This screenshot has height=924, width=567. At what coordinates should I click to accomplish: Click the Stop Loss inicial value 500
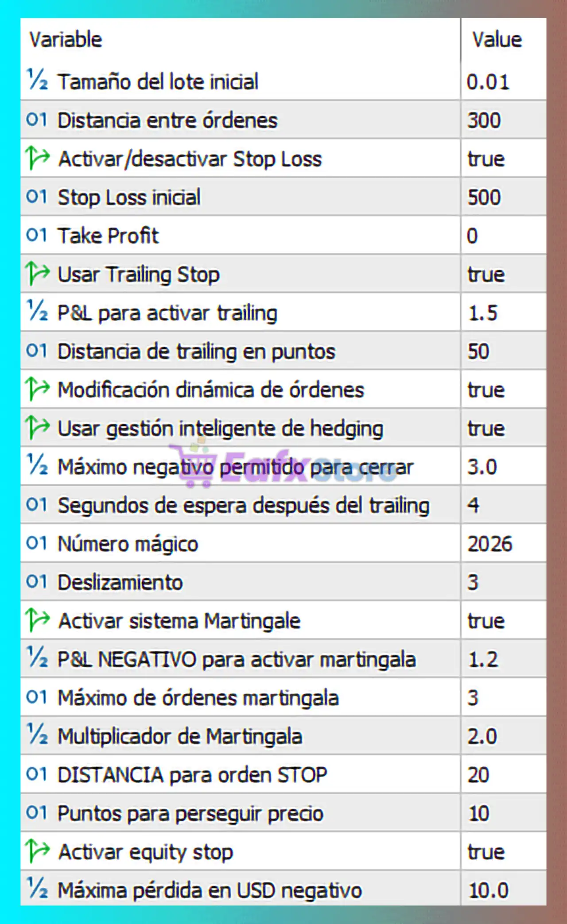point(484,197)
